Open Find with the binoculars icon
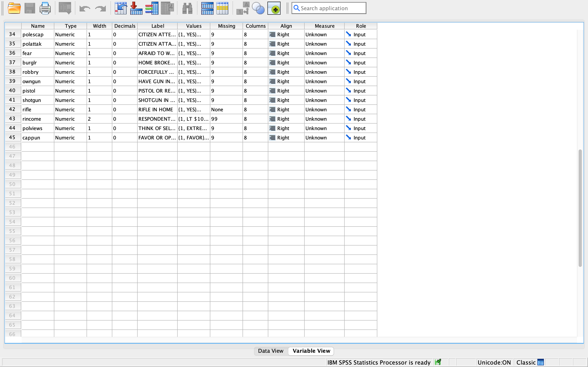Screen dimensions: 588x367 pyautogui.click(x=187, y=8)
